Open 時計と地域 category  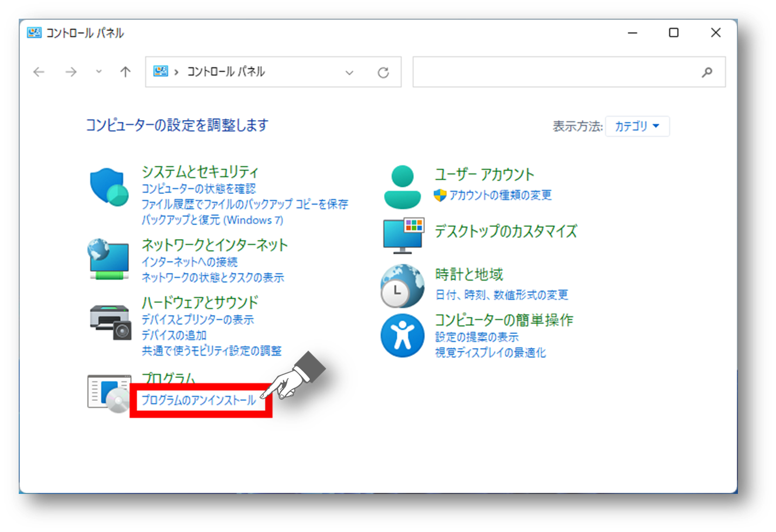coord(469,274)
